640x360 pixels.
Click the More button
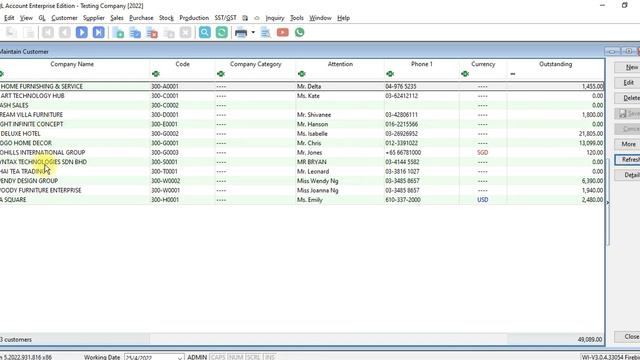coord(628,144)
